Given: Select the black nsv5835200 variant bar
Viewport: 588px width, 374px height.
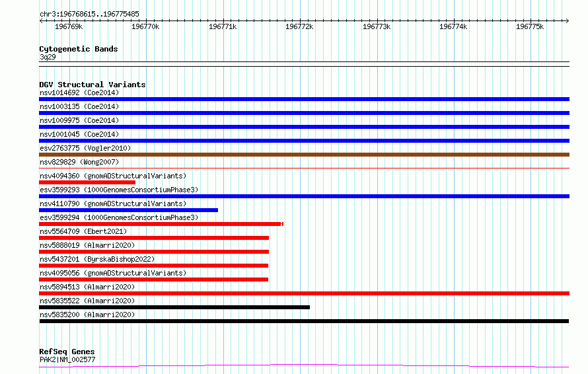Looking at the screenshot, I should point(304,321).
